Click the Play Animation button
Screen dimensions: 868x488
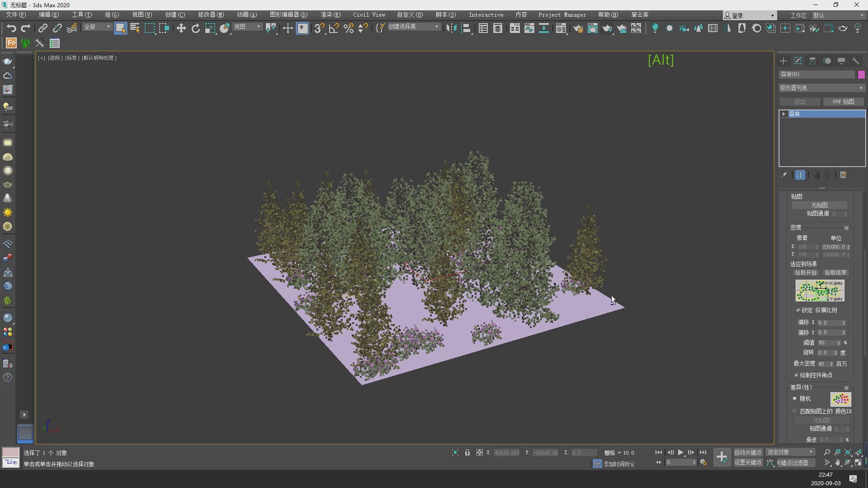point(680,452)
